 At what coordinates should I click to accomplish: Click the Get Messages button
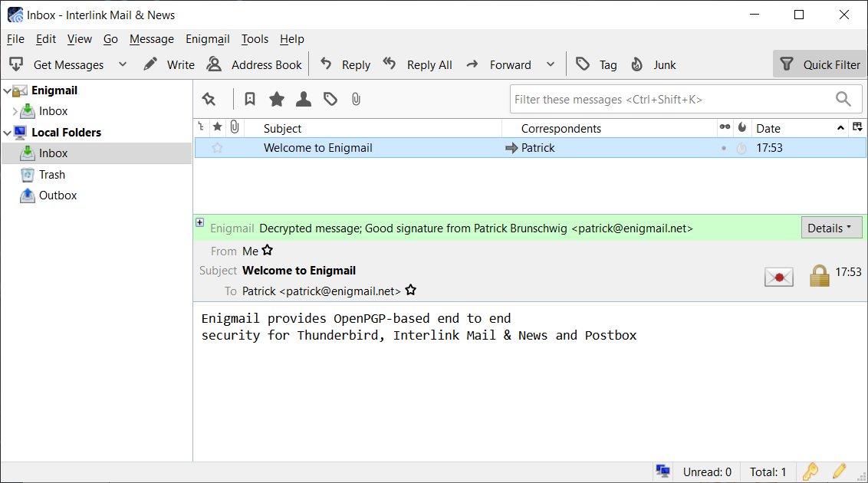pyautogui.click(x=57, y=64)
